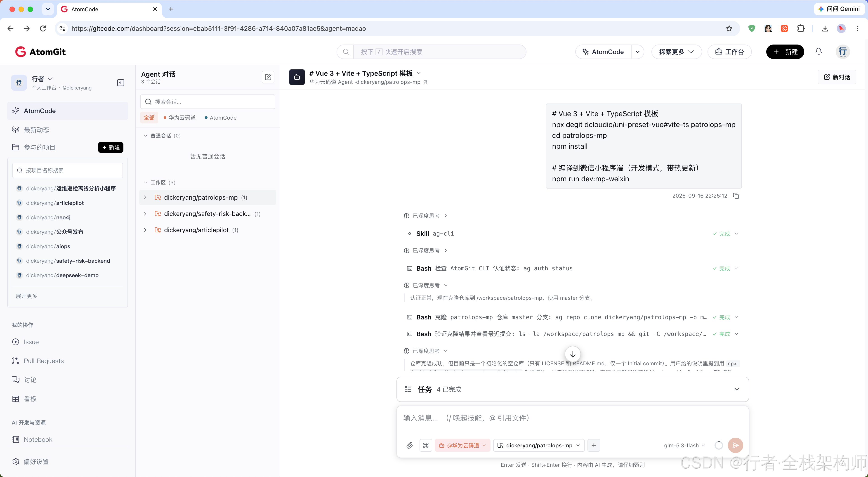The image size is (868, 477).
Task: Click 展开更多 under project list
Action: point(27,296)
